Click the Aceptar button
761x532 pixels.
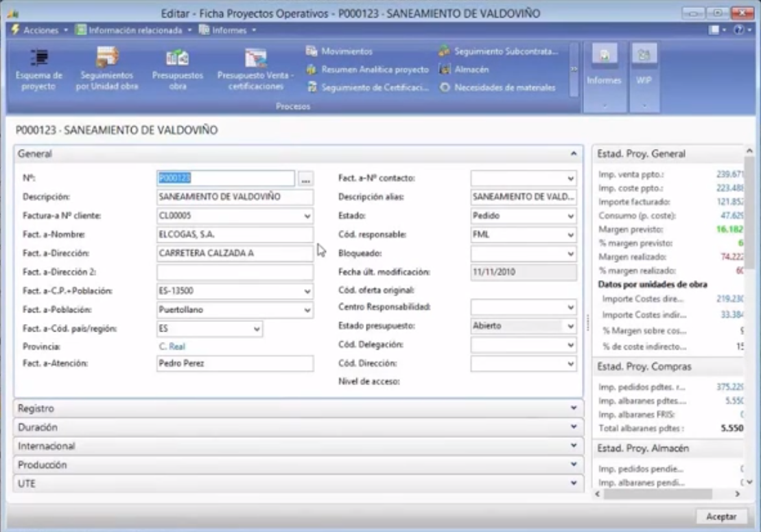coord(721,517)
